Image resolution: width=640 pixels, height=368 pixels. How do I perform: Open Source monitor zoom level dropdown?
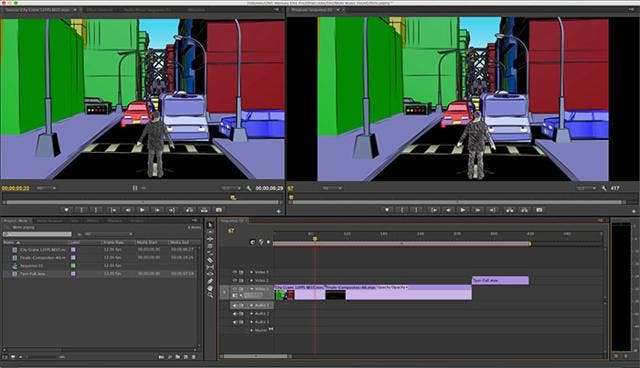click(x=47, y=188)
